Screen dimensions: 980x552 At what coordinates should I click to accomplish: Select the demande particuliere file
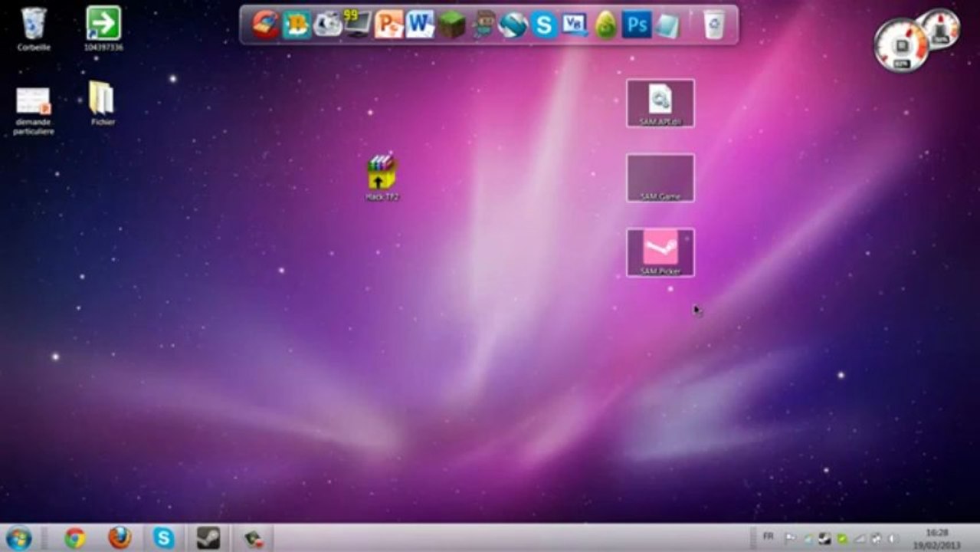[33, 111]
